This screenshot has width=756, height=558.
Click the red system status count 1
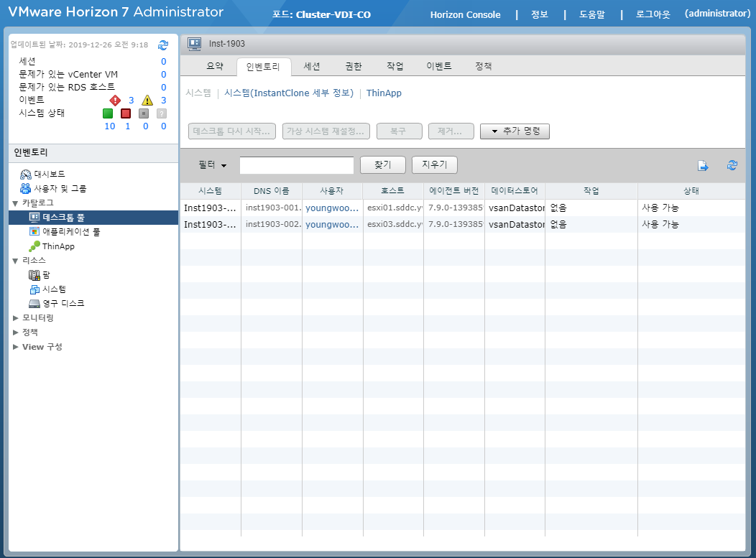tap(128, 126)
